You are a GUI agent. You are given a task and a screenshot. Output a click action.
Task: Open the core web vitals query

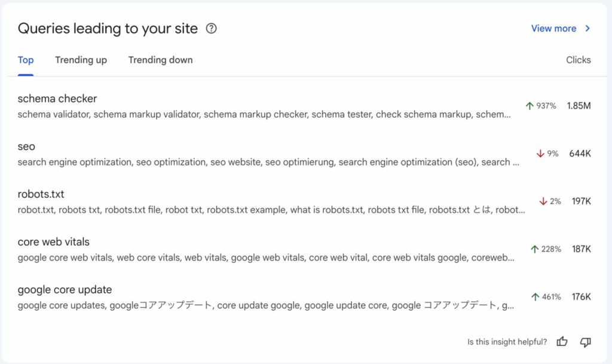54,242
